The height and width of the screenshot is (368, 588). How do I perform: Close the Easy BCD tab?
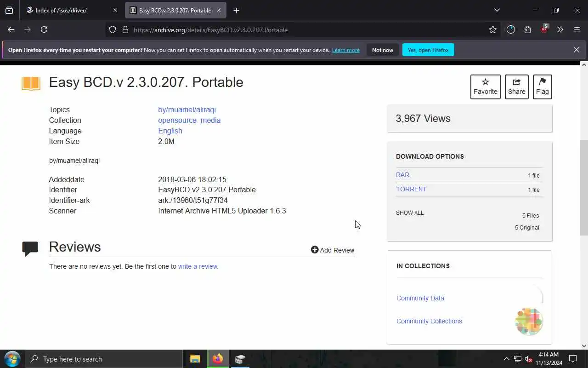click(x=219, y=10)
